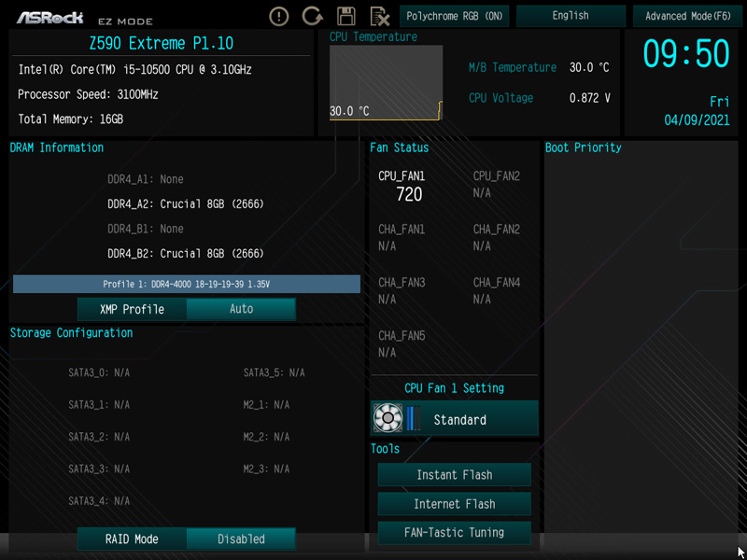Click the M/B Temperature 30.0 °C reading
Image resolution: width=747 pixels, height=560 pixels.
(x=539, y=67)
